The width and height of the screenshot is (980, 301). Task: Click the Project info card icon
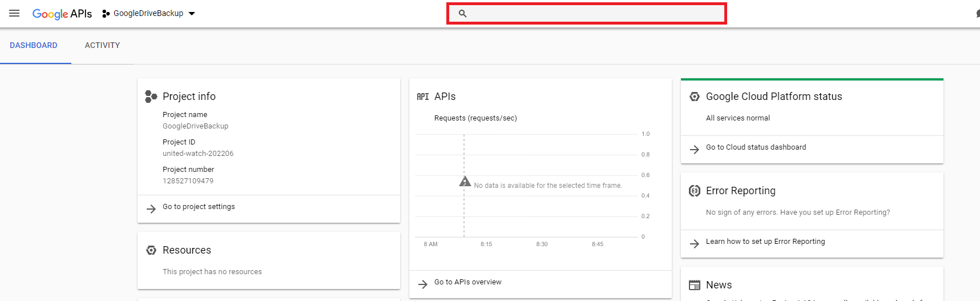point(151,97)
